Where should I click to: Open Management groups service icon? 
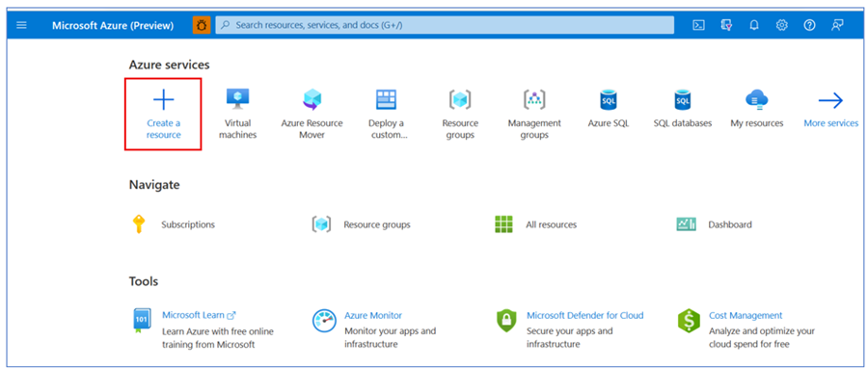[534, 99]
